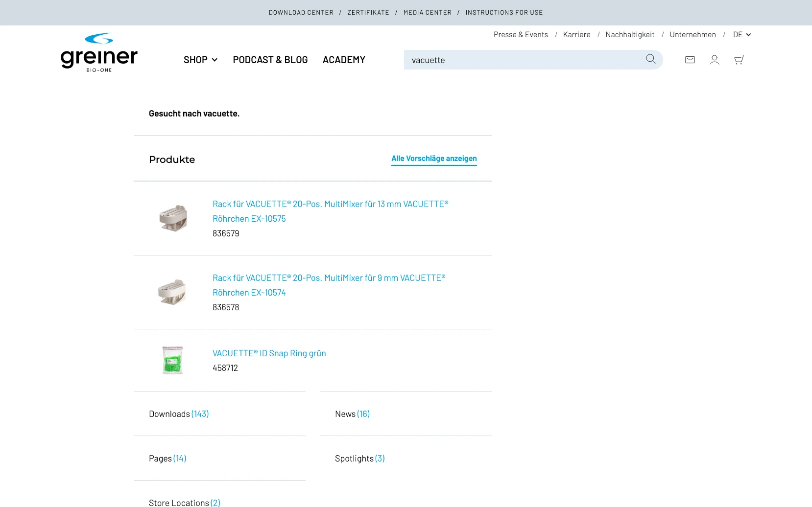
Task: Open MEDIA CENTER link
Action: tap(428, 13)
